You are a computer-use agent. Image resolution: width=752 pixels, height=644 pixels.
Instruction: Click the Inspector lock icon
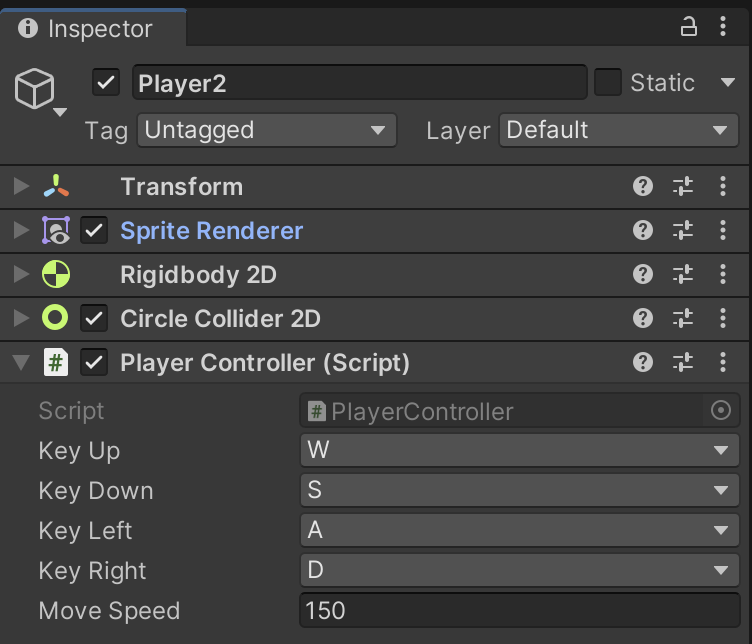point(689,28)
